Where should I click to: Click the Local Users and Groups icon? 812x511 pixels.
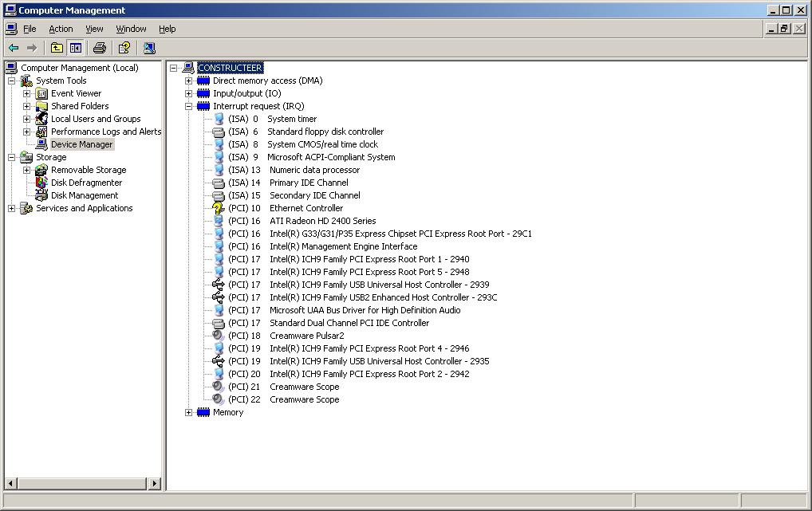click(x=41, y=119)
